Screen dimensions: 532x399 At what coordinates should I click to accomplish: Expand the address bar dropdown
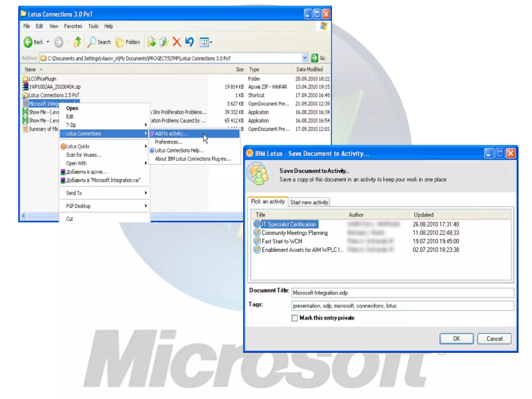coord(305,58)
